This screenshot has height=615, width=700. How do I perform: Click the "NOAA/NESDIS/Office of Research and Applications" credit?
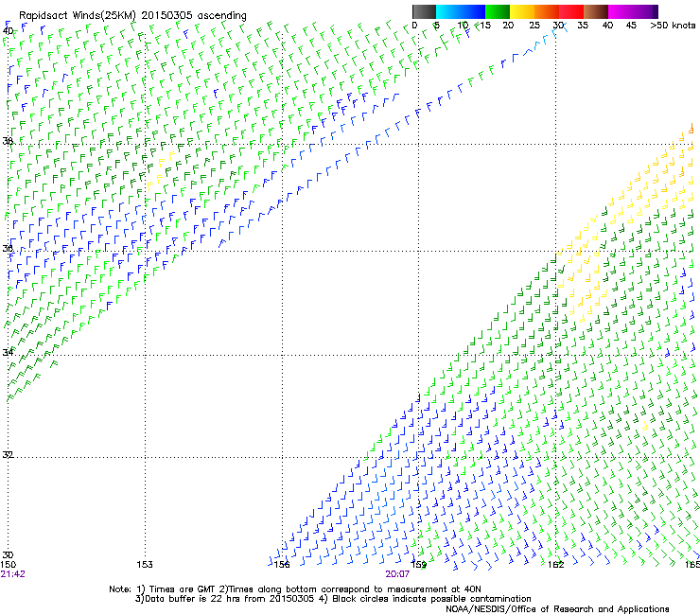pos(557,609)
